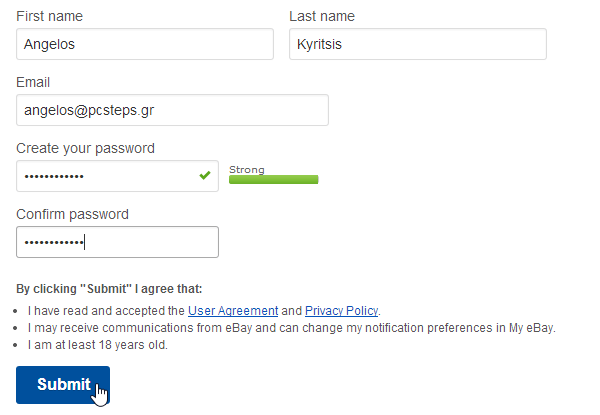Click the Confirm password label
The image size is (600, 415).
[x=72, y=214]
